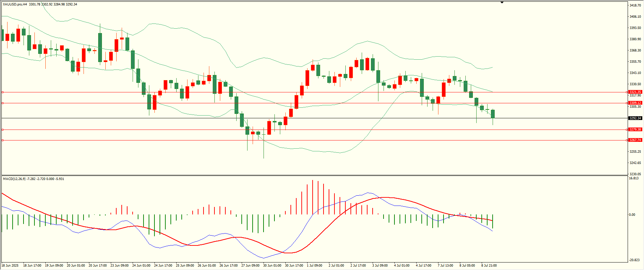This screenshot has height=270, width=644.
Task: Click the 3368.30 price scale value
Action: [635, 50]
